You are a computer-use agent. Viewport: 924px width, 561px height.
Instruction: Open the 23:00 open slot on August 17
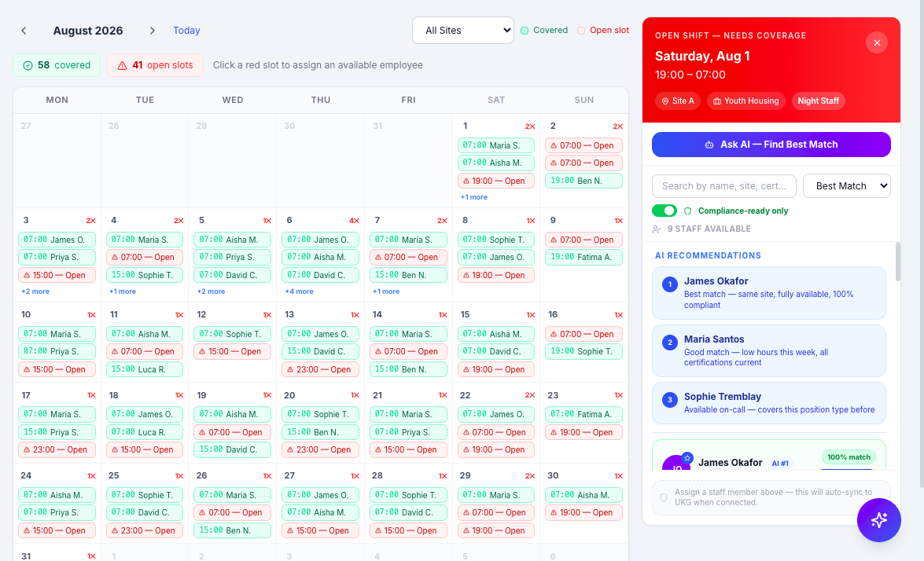(x=57, y=449)
